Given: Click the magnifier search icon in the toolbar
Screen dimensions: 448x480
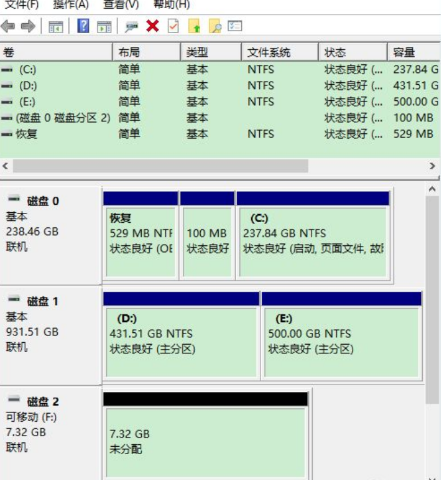Looking at the screenshot, I should (x=215, y=26).
